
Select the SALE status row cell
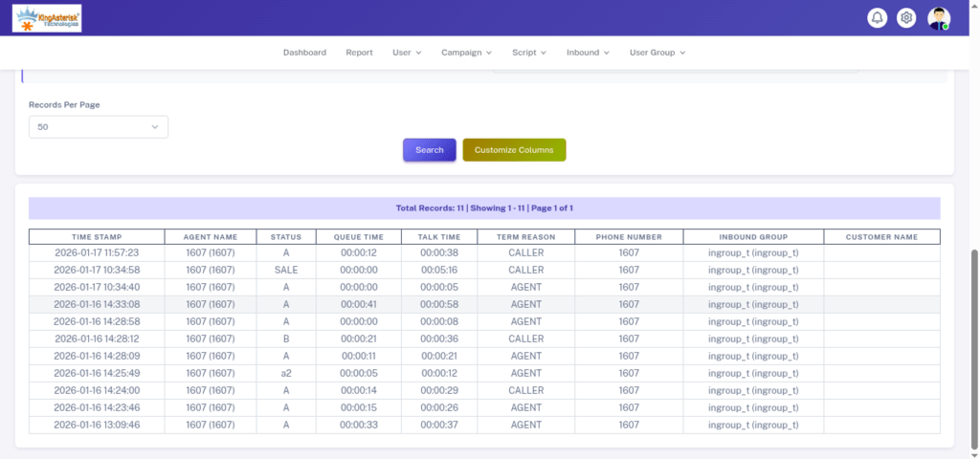[286, 271]
